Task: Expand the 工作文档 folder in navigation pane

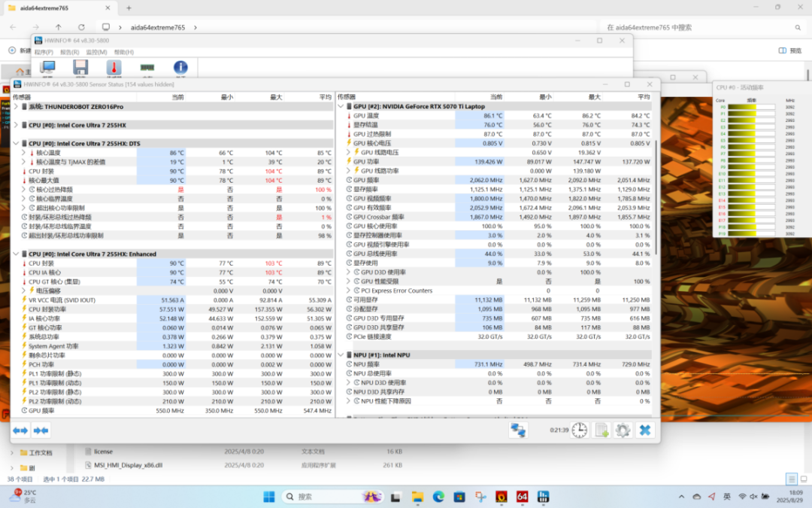Action: pyautogui.click(x=12, y=452)
